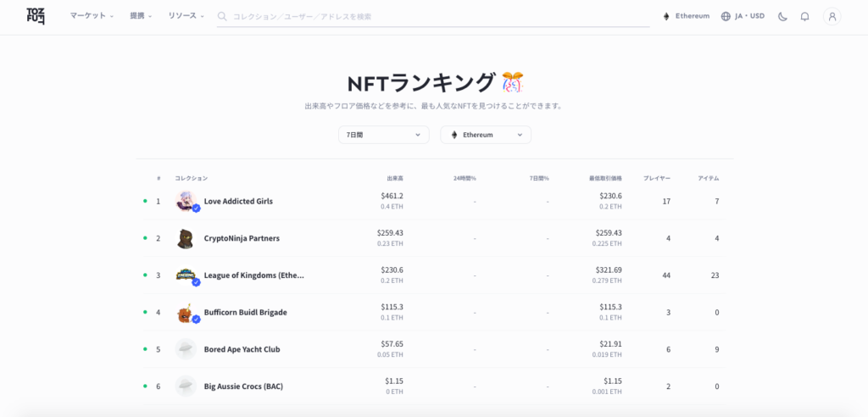
Task: Click the NFTランキング heading
Action: click(420, 83)
